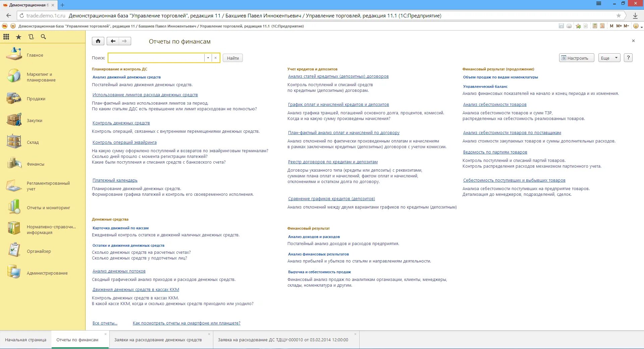The width and height of the screenshot is (644, 349).
Task: Navigate back with the left arrow
Action: pos(113,41)
